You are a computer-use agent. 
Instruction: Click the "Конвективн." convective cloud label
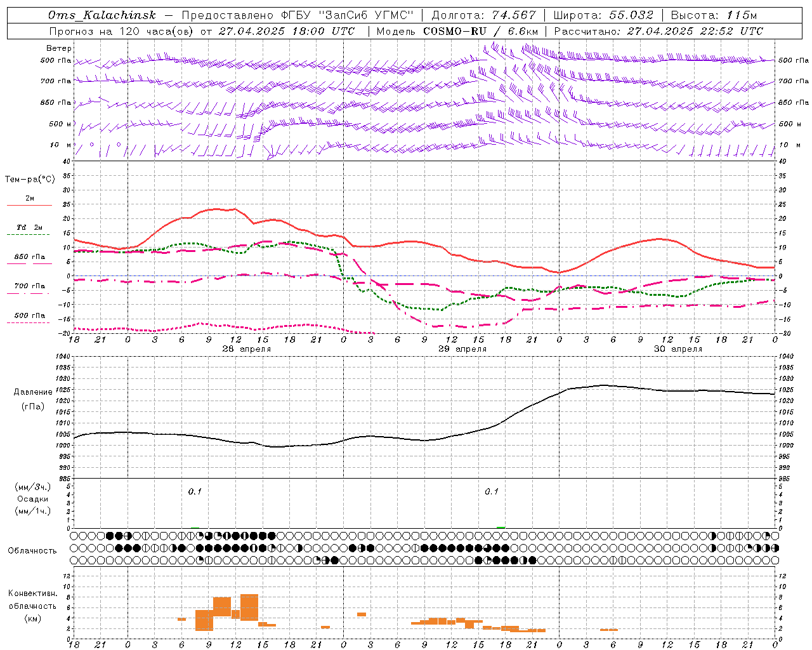(32, 594)
